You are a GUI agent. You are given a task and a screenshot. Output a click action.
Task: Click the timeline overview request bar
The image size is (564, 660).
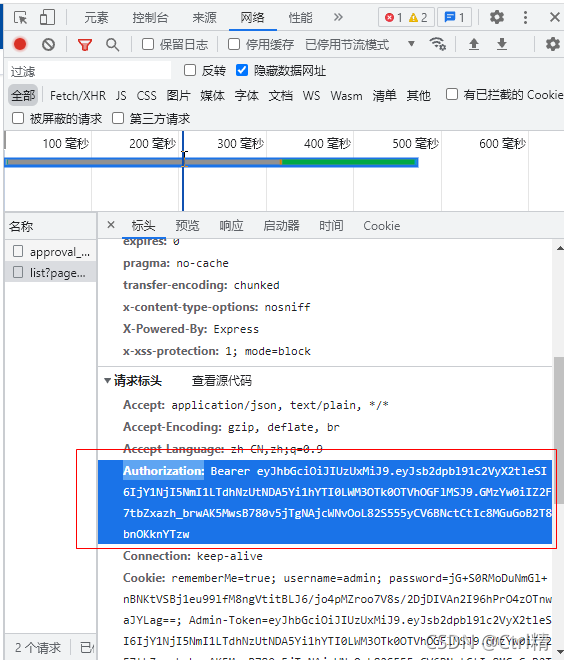point(211,162)
